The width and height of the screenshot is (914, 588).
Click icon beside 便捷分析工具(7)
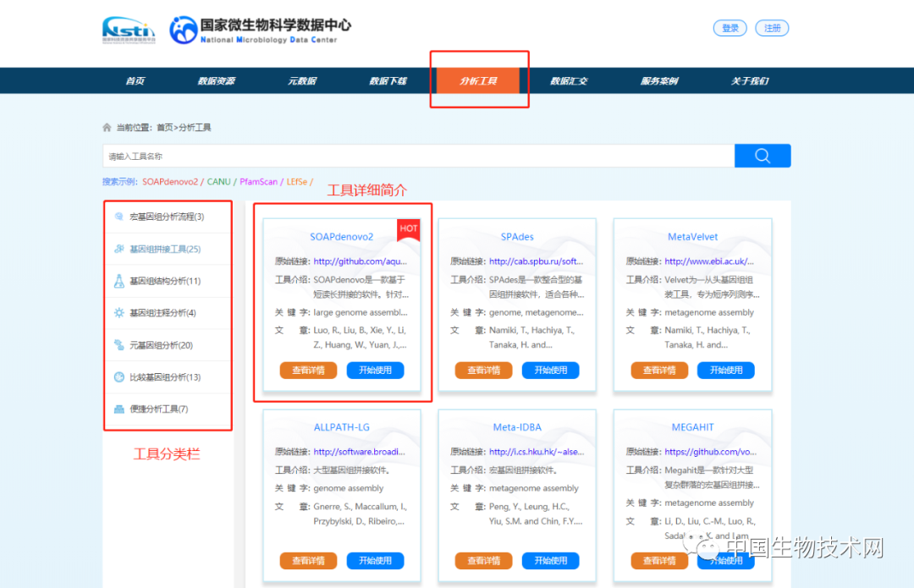[x=119, y=409]
